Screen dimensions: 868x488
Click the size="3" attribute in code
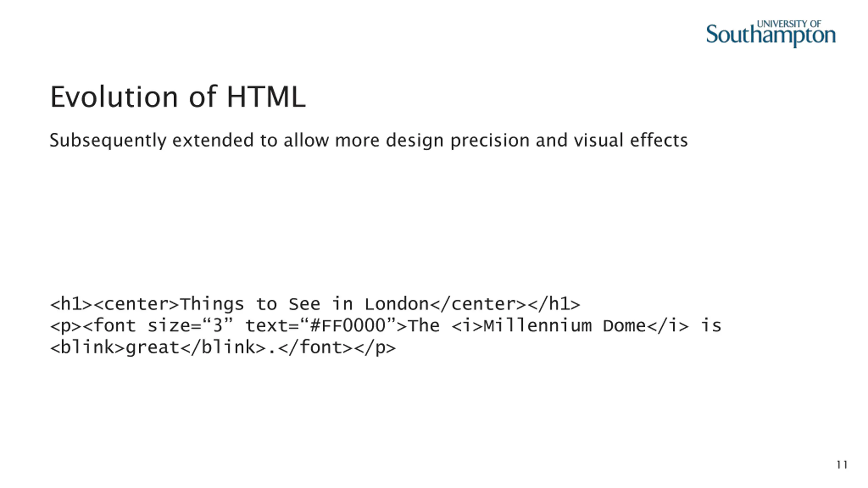(191, 326)
